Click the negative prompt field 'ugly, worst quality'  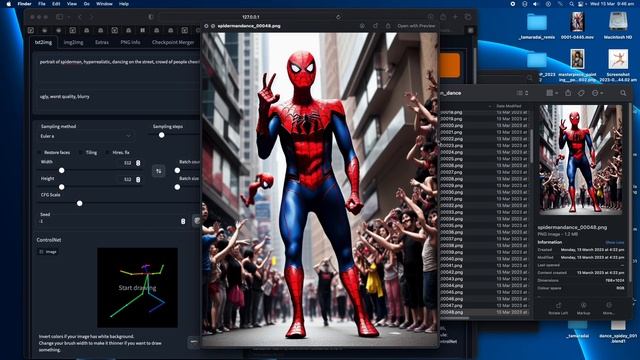pos(119,100)
